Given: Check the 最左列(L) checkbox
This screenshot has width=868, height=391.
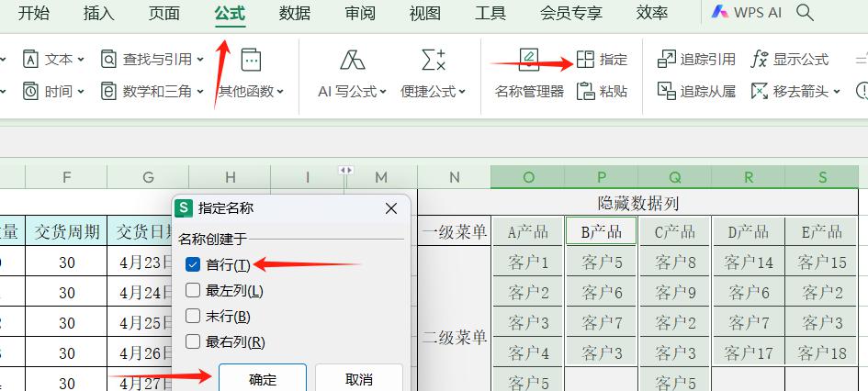Looking at the screenshot, I should point(193,290).
